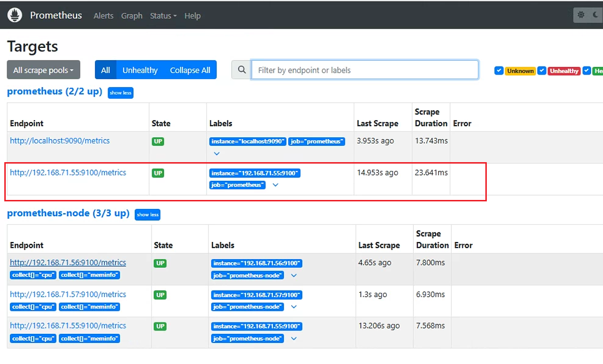The width and height of the screenshot is (603, 364).
Task: Click the Prometheus flame logo
Action: [x=15, y=15]
